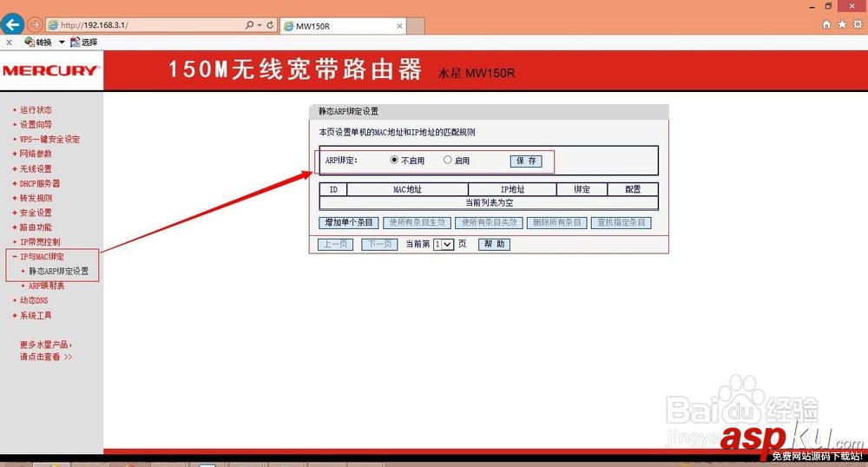The width and height of the screenshot is (868, 467).
Task: Select the 不启用 radio button
Action: [394, 160]
